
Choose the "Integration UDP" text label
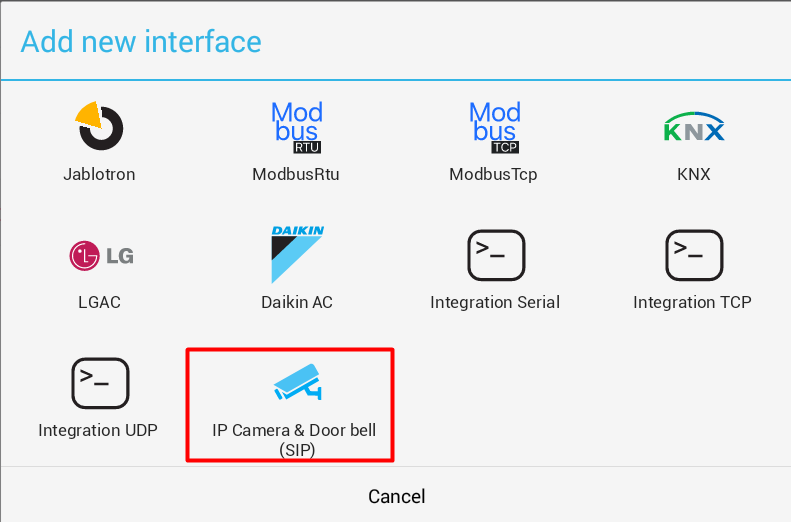(x=98, y=430)
